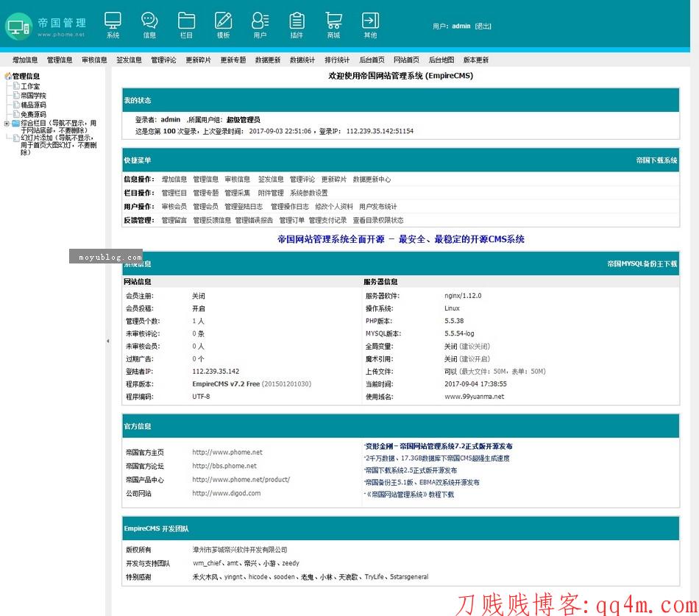Open 修改个人资料 quick link
The width and height of the screenshot is (699, 616).
(x=334, y=207)
